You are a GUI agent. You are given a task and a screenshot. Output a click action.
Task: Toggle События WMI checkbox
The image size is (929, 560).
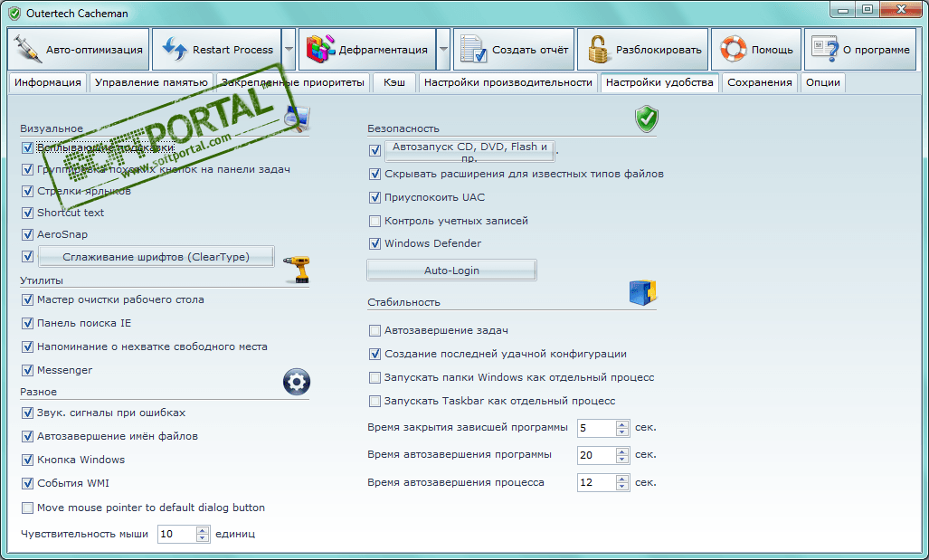pyautogui.click(x=27, y=484)
